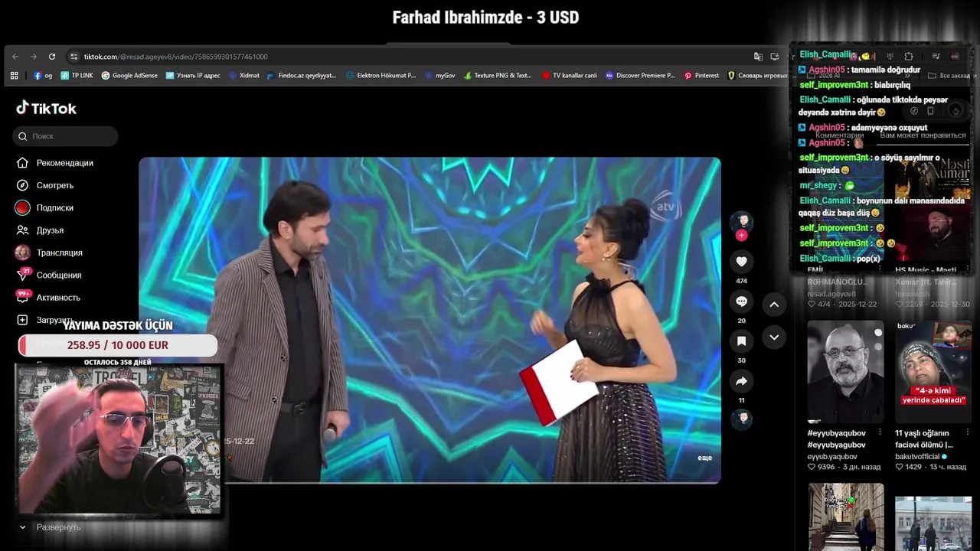The width and height of the screenshot is (980, 551).
Task: Click the TikTok search field
Action: click(x=65, y=136)
